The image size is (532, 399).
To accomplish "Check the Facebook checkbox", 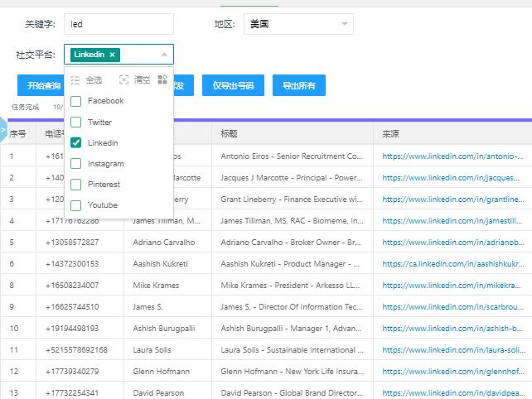I will [x=76, y=101].
